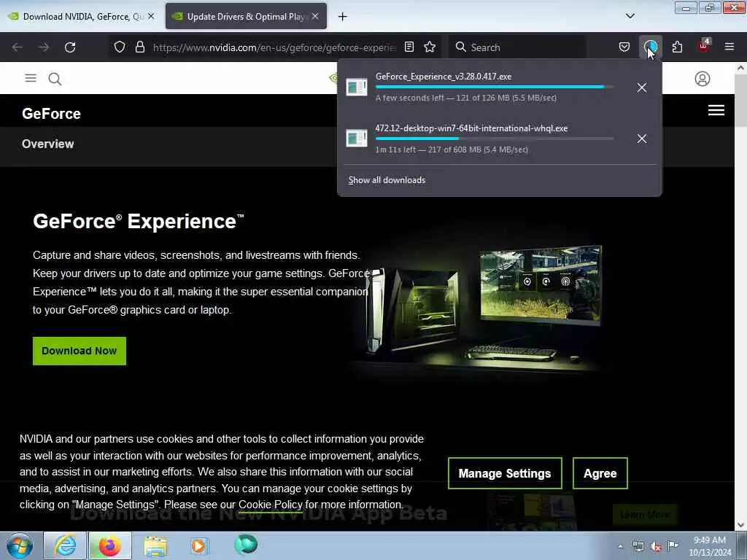Close the Update Drivers tab

[x=315, y=16]
